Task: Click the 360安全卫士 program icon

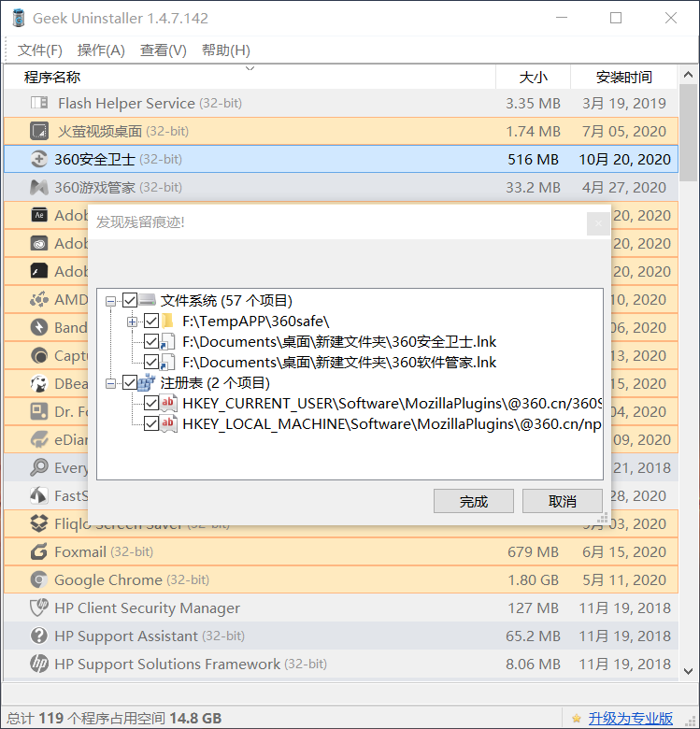Action: coord(39,159)
